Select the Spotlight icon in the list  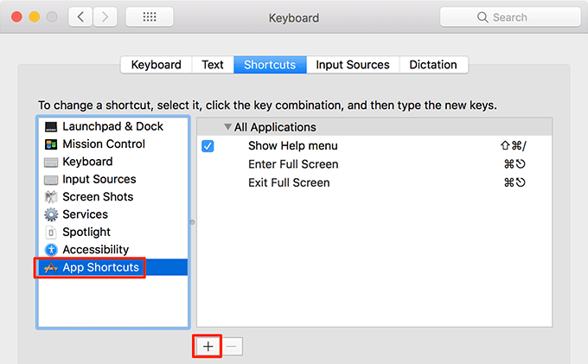click(x=51, y=233)
